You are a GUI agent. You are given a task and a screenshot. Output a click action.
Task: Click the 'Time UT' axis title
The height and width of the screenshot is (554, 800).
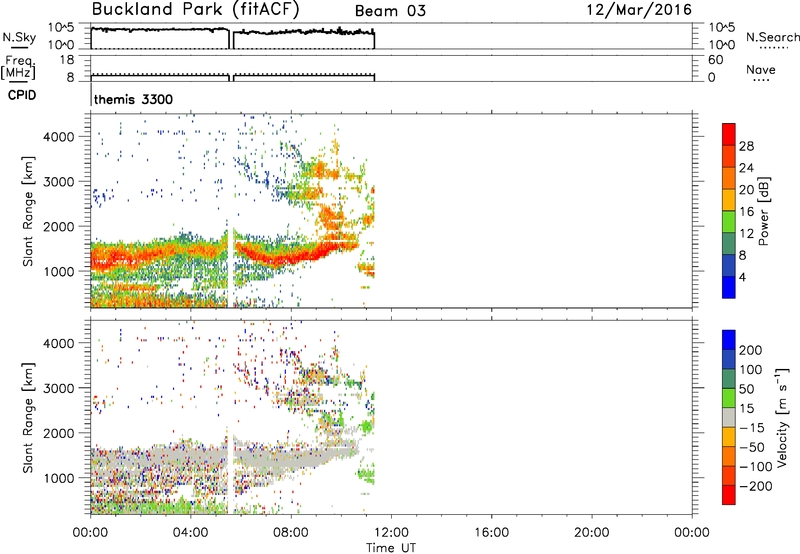391,548
